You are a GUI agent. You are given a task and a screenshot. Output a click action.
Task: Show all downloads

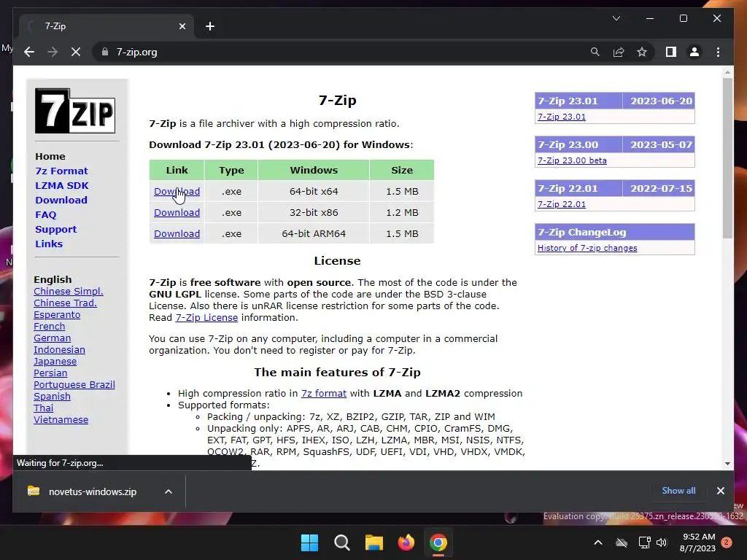tap(678, 491)
